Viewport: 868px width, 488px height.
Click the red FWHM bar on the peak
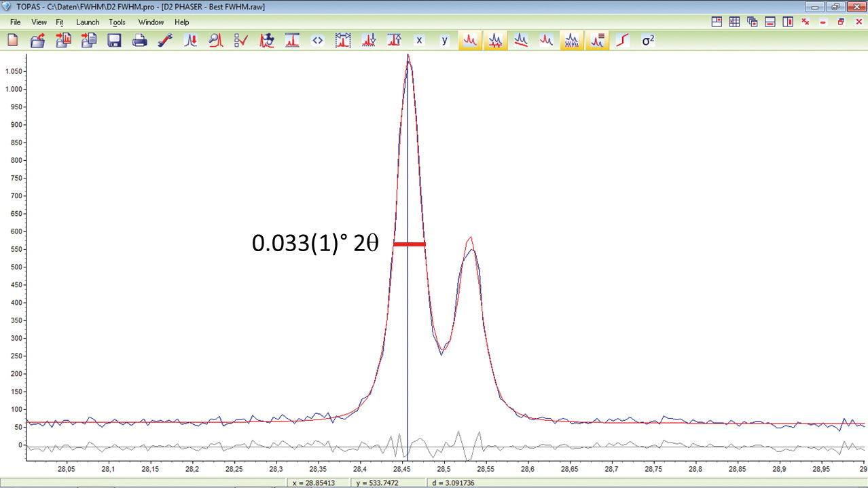410,244
